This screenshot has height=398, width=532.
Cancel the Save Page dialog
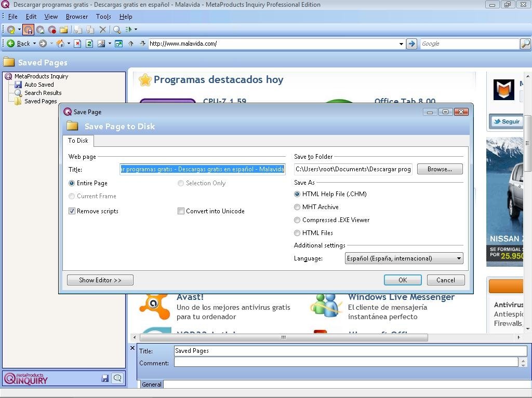445,280
